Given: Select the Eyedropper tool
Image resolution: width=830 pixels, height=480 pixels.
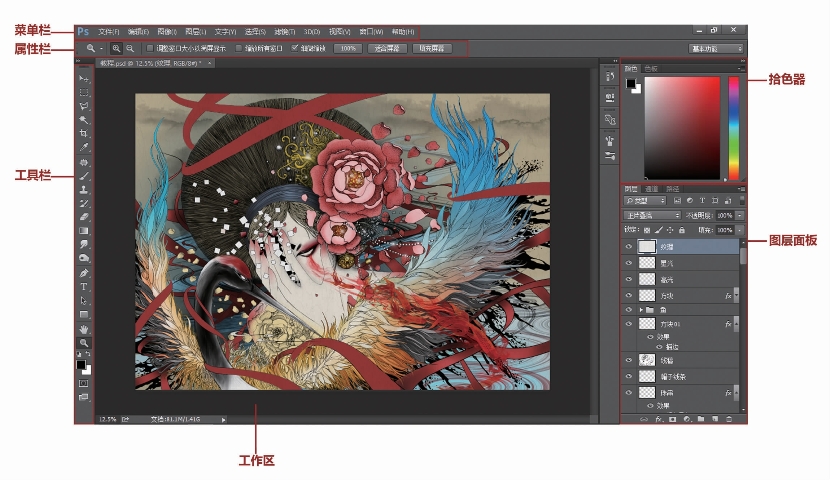Looking at the screenshot, I should [x=84, y=147].
